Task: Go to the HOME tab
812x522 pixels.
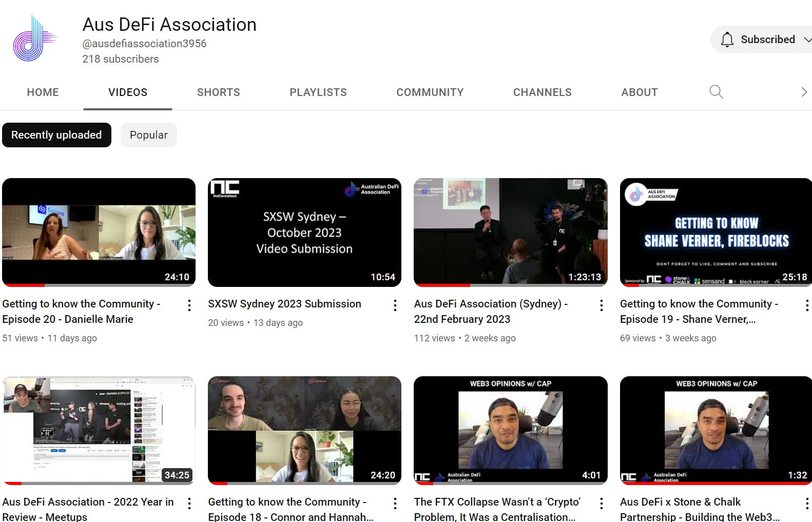Action: (43, 92)
